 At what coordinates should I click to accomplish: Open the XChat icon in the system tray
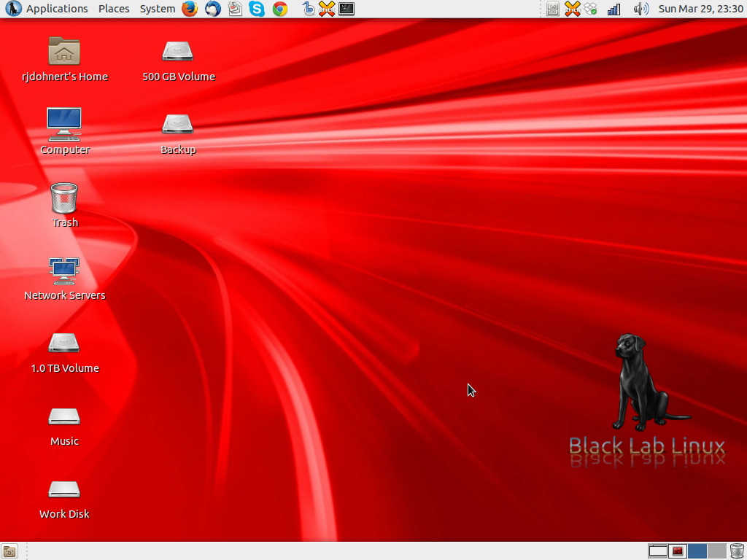tap(572, 9)
